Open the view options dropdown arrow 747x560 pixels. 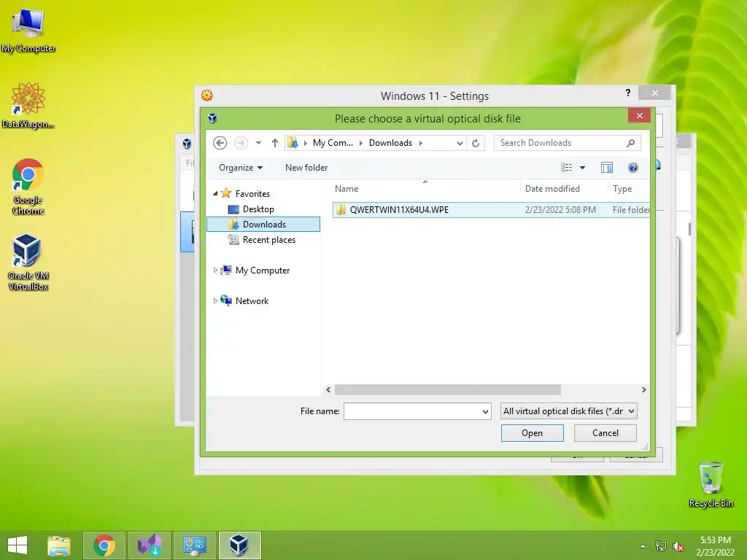click(x=582, y=168)
